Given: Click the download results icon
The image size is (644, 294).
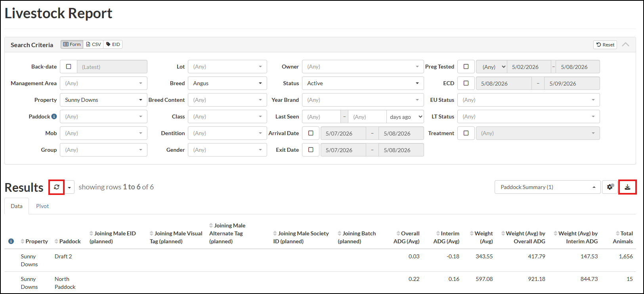Looking at the screenshot, I should coord(627,187).
